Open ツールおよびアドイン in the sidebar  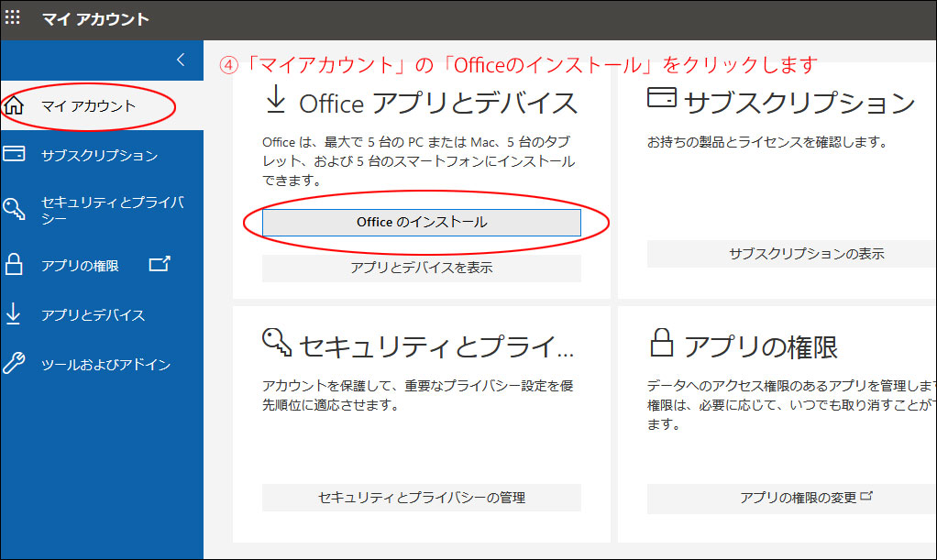(x=105, y=365)
